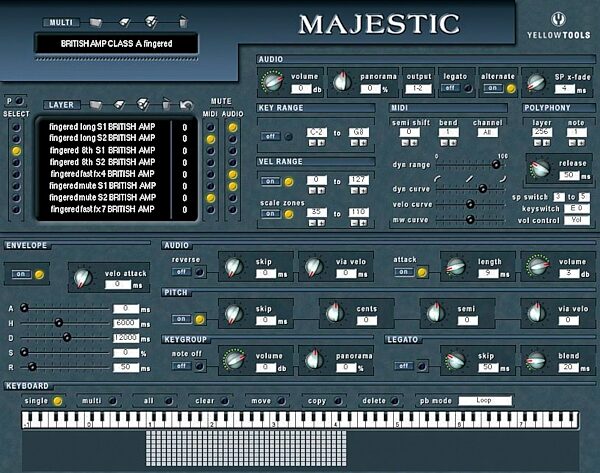
Task: Open the sp switch 5 field
Action: [x=584, y=197]
